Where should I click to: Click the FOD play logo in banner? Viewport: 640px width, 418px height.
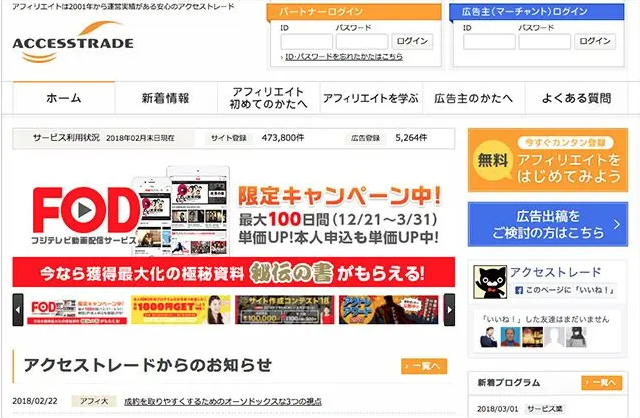click(x=84, y=210)
